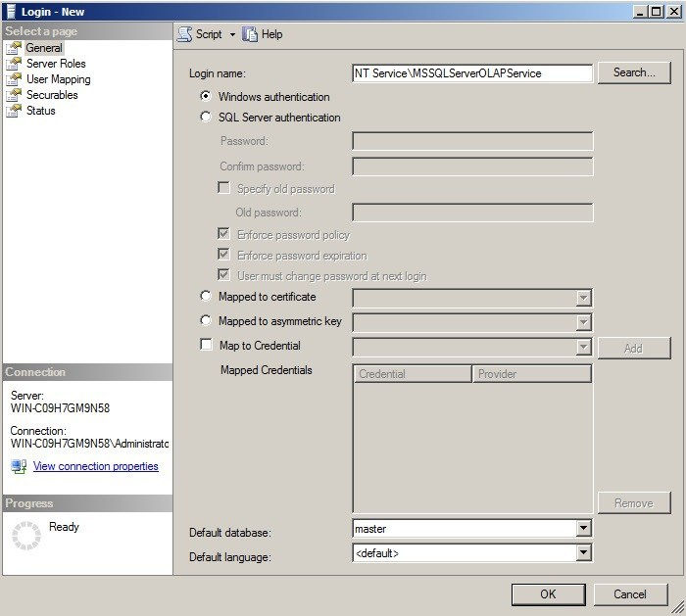Toggle Specify old password checkbox
The image size is (686, 616).
[x=224, y=188]
